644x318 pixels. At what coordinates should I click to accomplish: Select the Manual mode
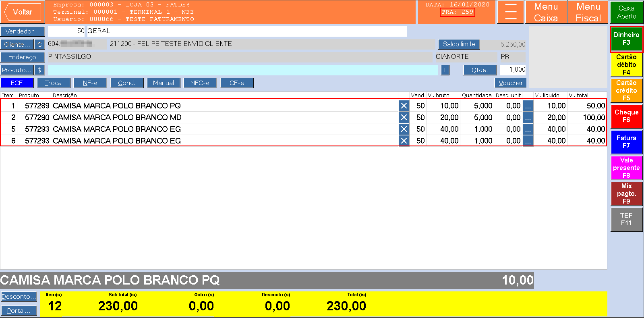click(164, 83)
